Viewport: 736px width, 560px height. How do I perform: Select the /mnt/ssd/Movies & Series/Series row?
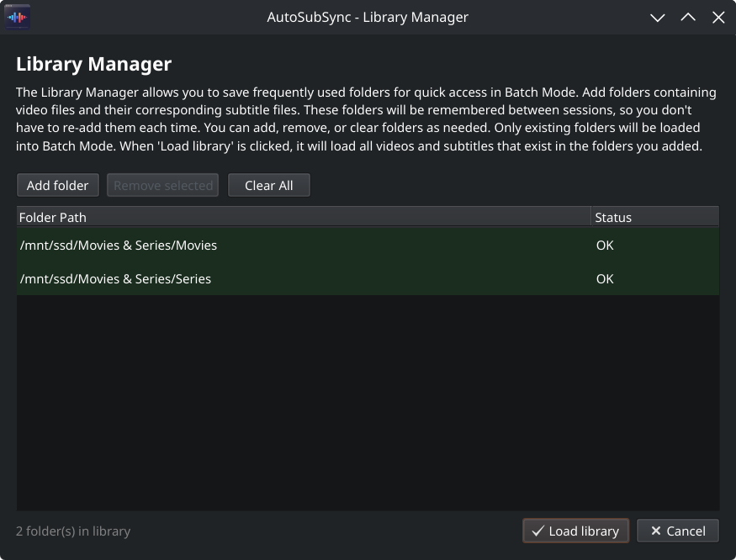(x=368, y=279)
